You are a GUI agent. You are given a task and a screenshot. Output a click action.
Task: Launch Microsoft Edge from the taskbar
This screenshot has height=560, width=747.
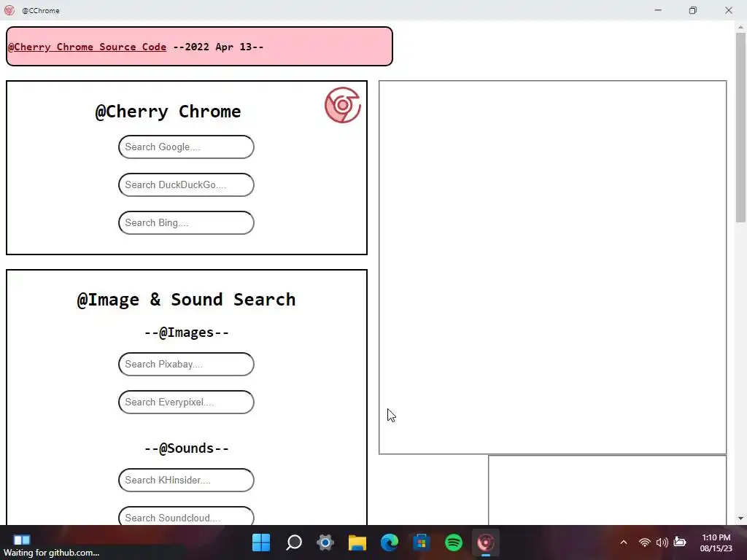pos(390,542)
